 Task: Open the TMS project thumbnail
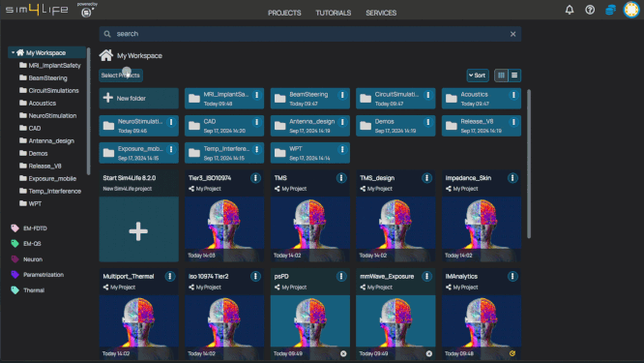[x=310, y=229]
